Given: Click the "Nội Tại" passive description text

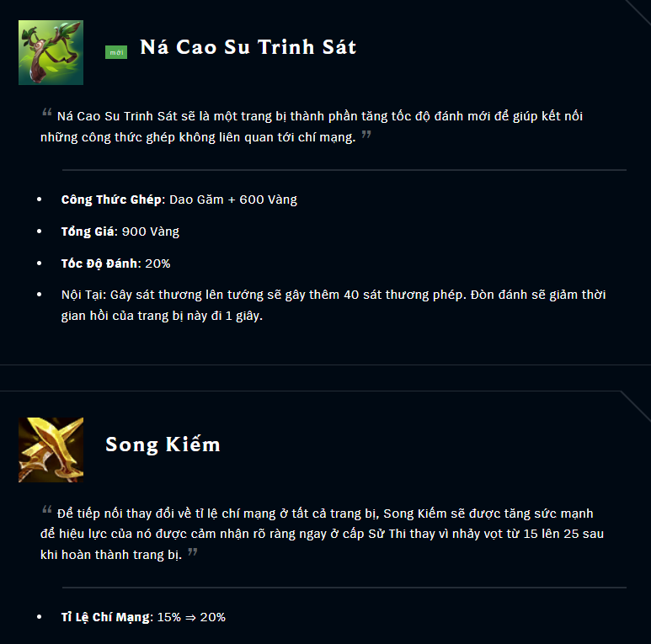Looking at the screenshot, I should (334, 305).
